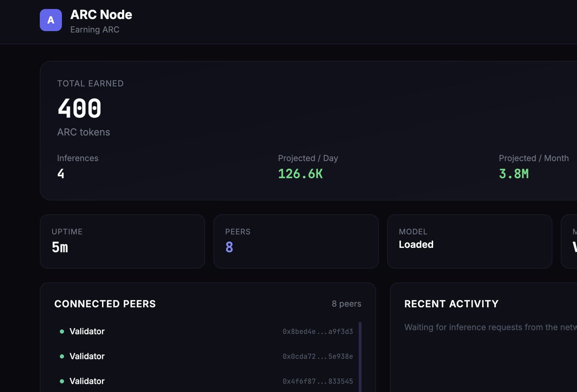Screen dimensions: 577x392
Task: Click the connected peers list scrollbar
Action: 360,357
